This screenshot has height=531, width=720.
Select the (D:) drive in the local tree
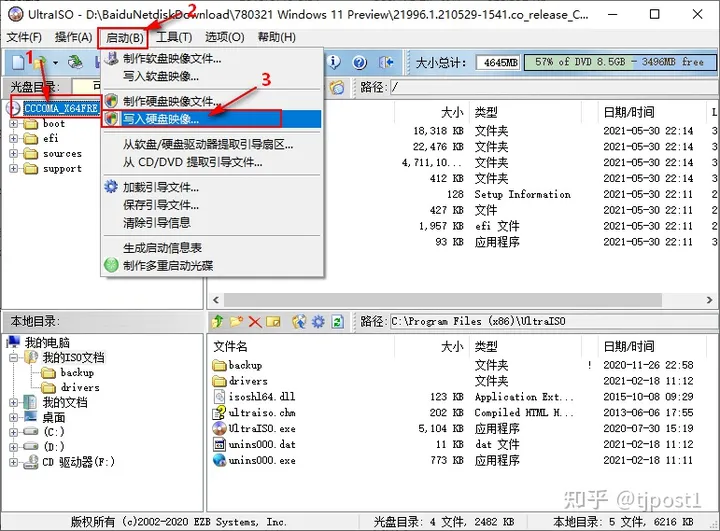pyautogui.click(x=54, y=446)
